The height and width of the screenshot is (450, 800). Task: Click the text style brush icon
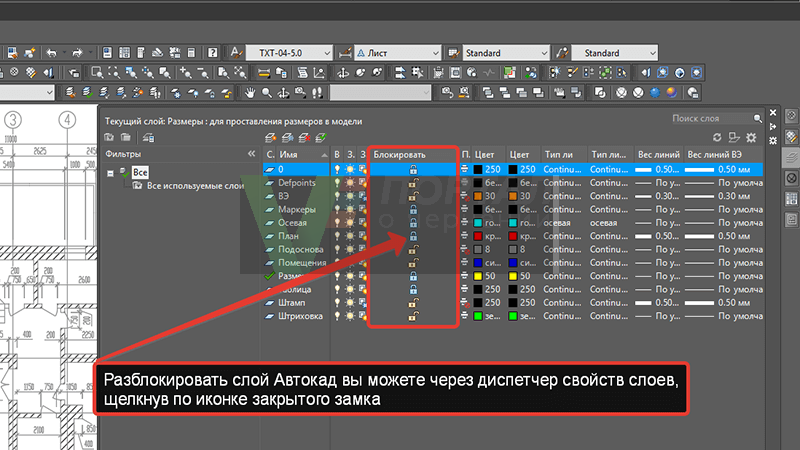pyautogui.click(x=235, y=53)
